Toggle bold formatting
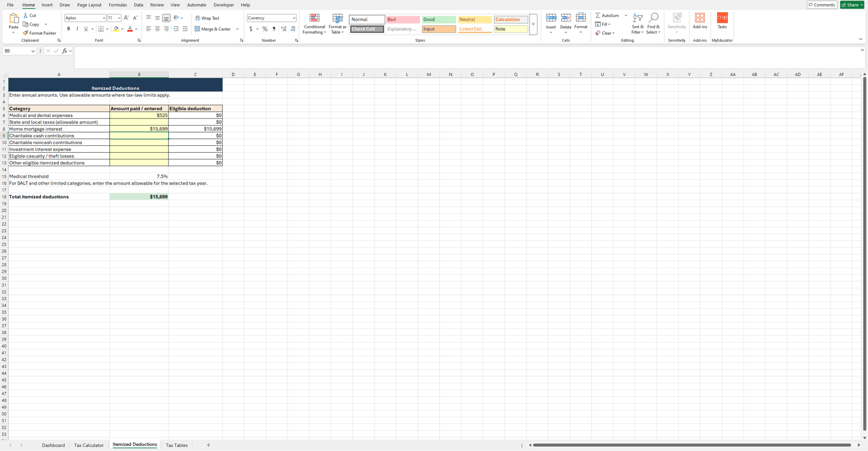868x451 pixels. [68, 29]
